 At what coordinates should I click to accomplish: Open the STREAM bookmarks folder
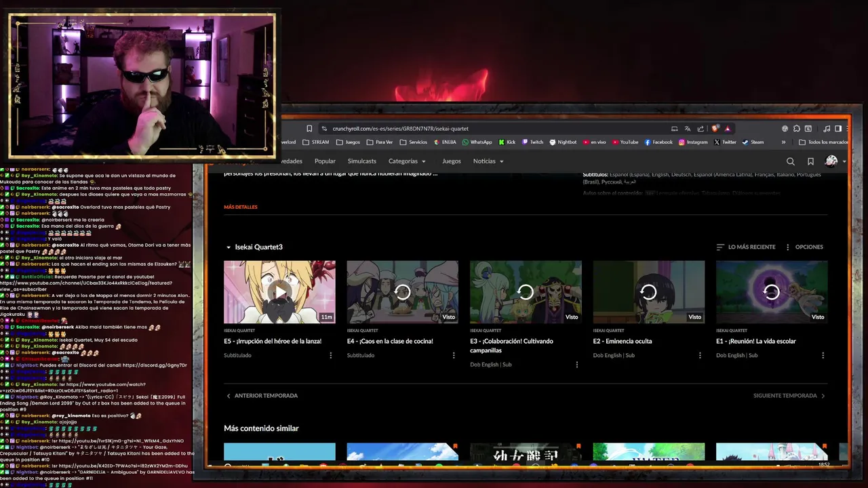pos(316,142)
